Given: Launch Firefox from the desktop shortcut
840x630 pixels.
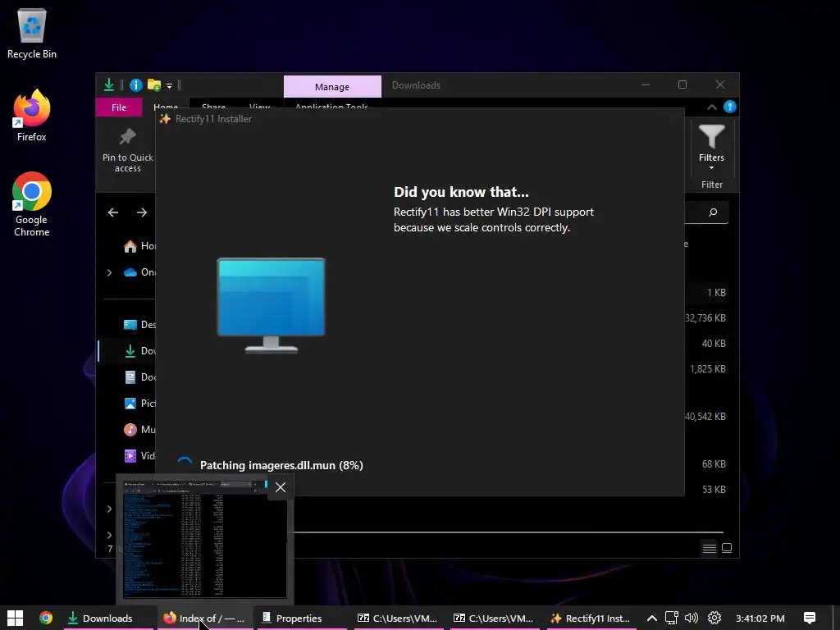Looking at the screenshot, I should click(32, 116).
